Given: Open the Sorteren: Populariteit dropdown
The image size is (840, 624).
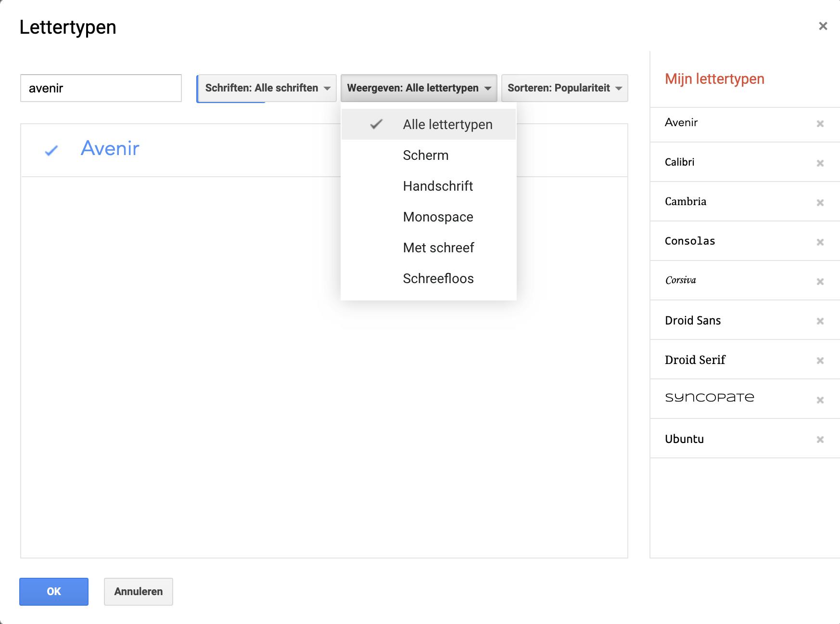Looking at the screenshot, I should 564,88.
